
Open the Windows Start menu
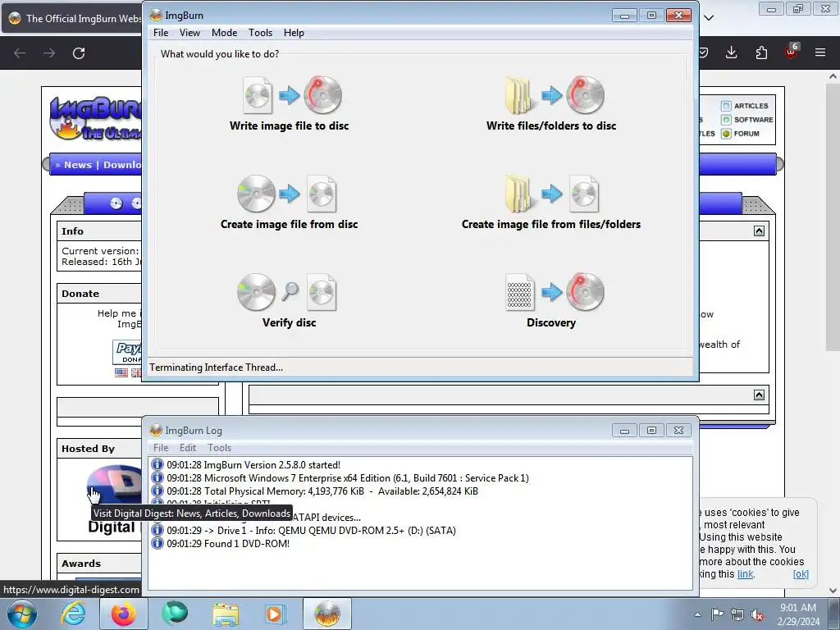coord(22,614)
